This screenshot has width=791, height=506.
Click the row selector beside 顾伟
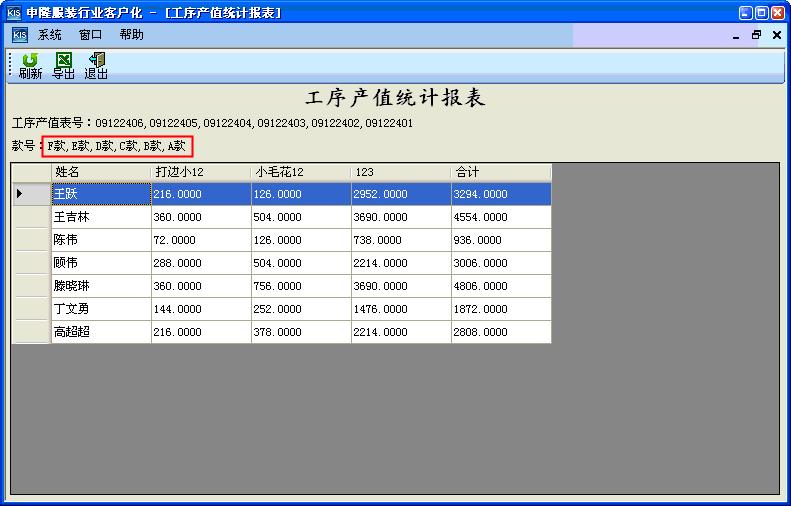(x=31, y=263)
